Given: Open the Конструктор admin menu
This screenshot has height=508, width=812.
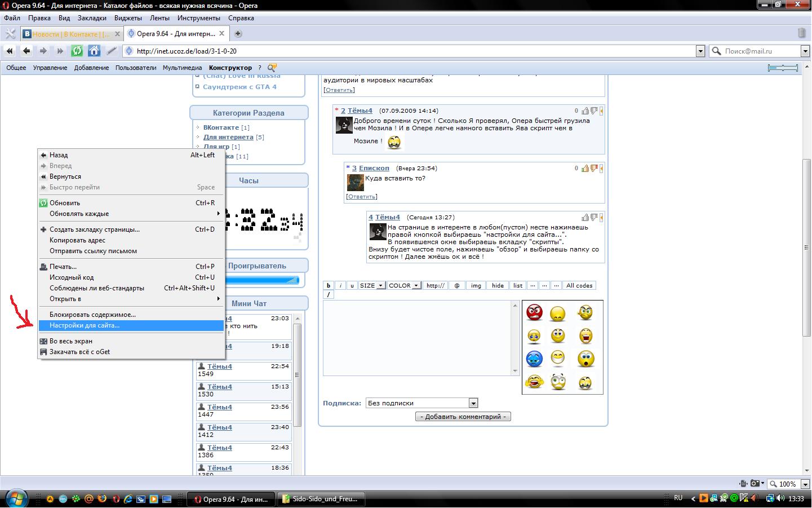Looking at the screenshot, I should point(230,68).
